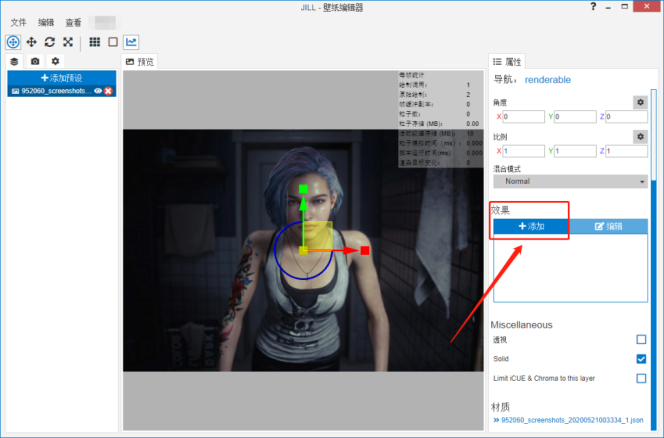Click the 编辑 effect button
Screen dimensions: 664x438
click(609, 226)
